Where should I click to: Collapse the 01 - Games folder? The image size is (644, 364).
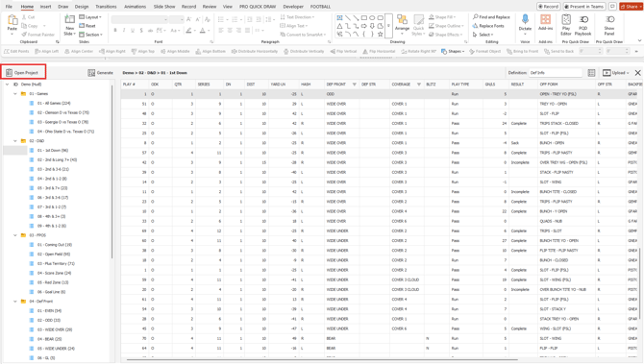[x=15, y=93]
